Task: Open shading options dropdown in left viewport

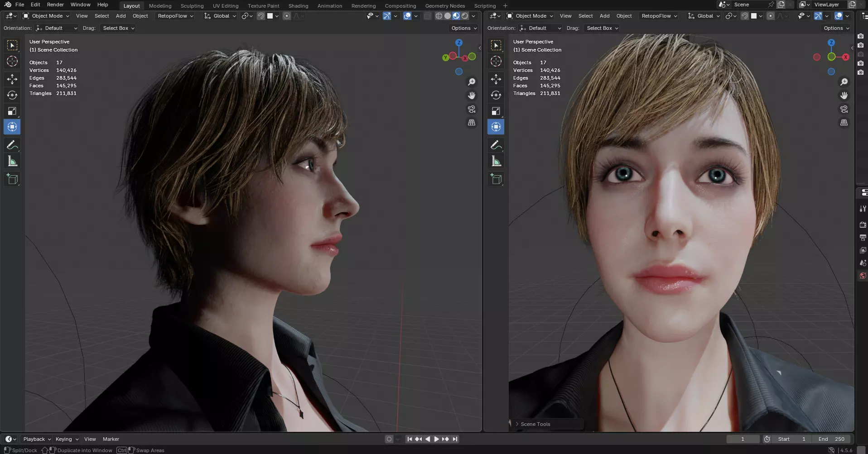Action: click(x=473, y=16)
